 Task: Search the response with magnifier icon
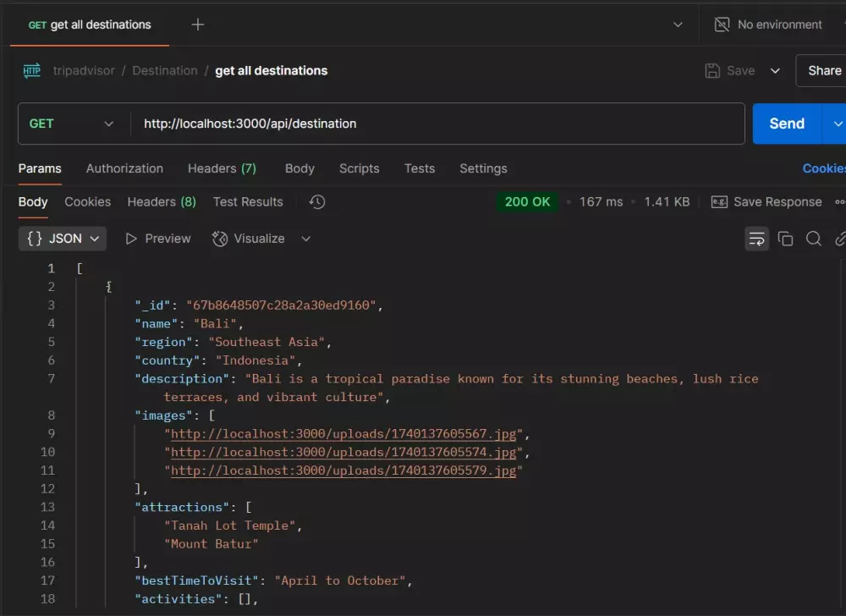point(814,239)
